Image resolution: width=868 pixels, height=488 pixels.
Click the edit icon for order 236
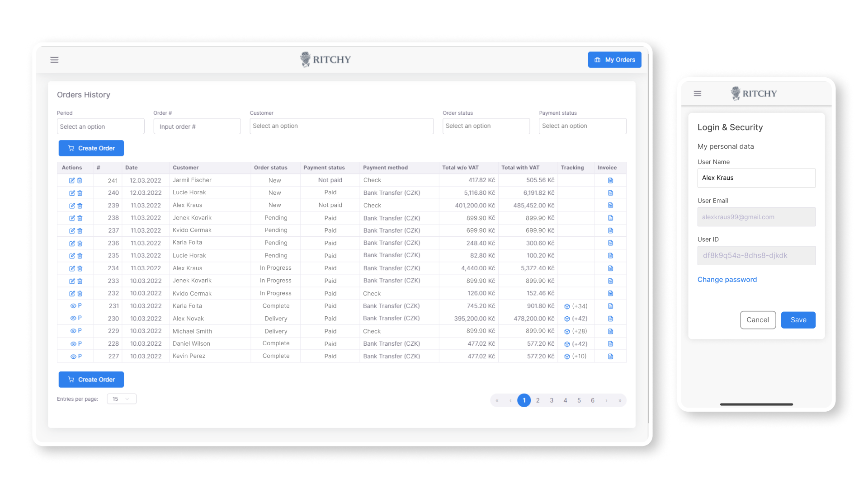point(72,243)
